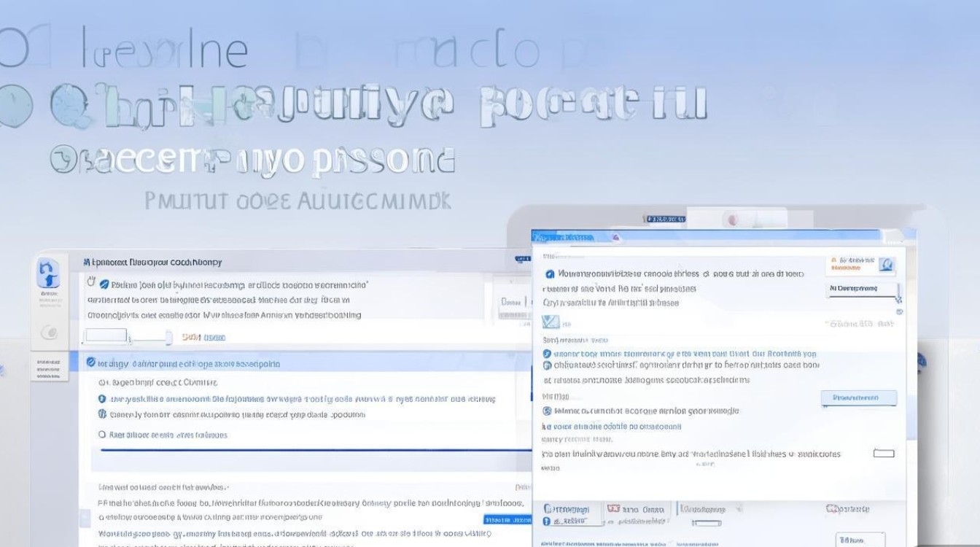Click the picture icon in right dialog
This screenshot has height=547, width=980.
(x=551, y=322)
